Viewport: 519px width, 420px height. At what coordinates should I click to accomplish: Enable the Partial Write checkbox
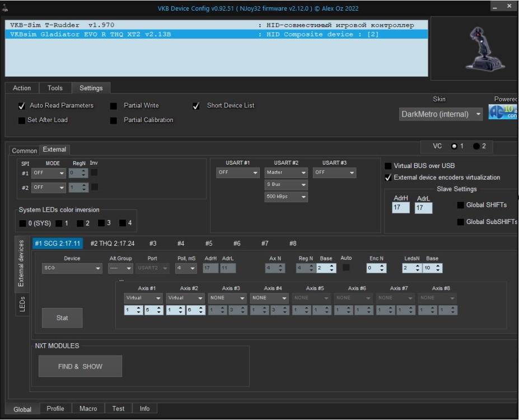click(114, 106)
